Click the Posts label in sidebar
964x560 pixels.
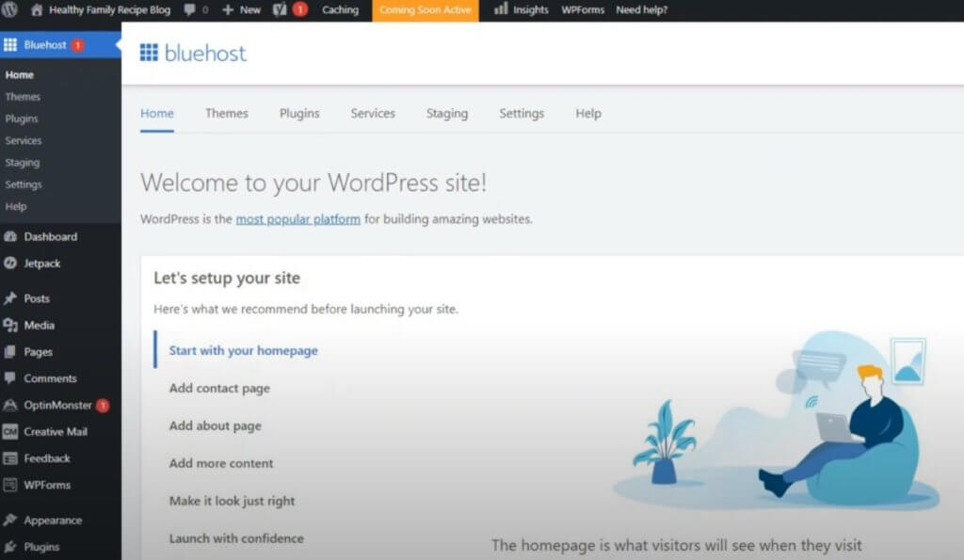click(x=37, y=298)
